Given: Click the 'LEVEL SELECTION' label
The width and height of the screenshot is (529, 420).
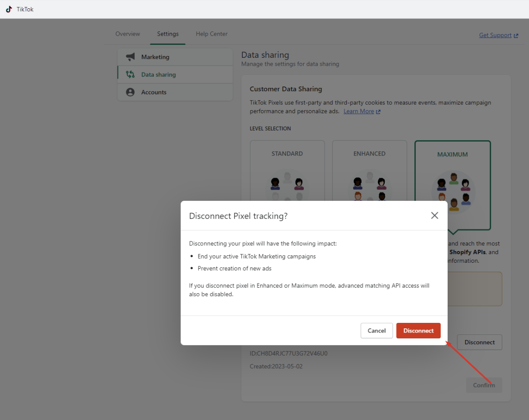Looking at the screenshot, I should click(x=270, y=129).
